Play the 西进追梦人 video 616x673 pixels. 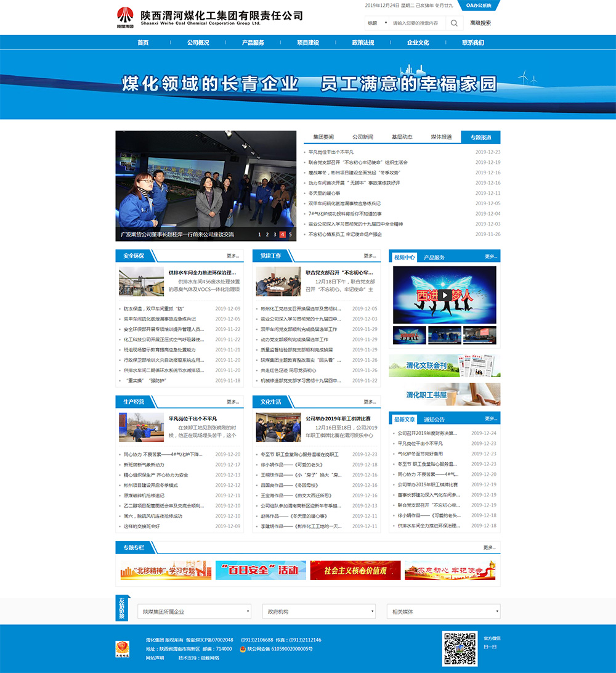pos(445,295)
